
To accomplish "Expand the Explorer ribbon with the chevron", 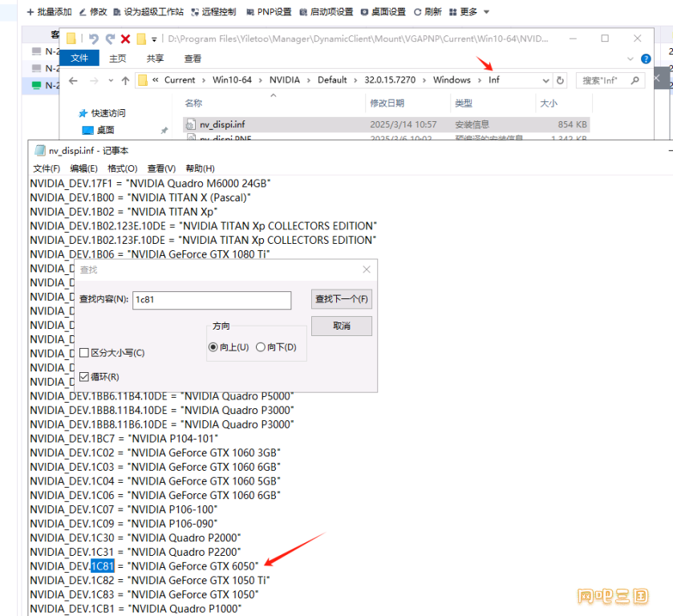I will point(630,59).
